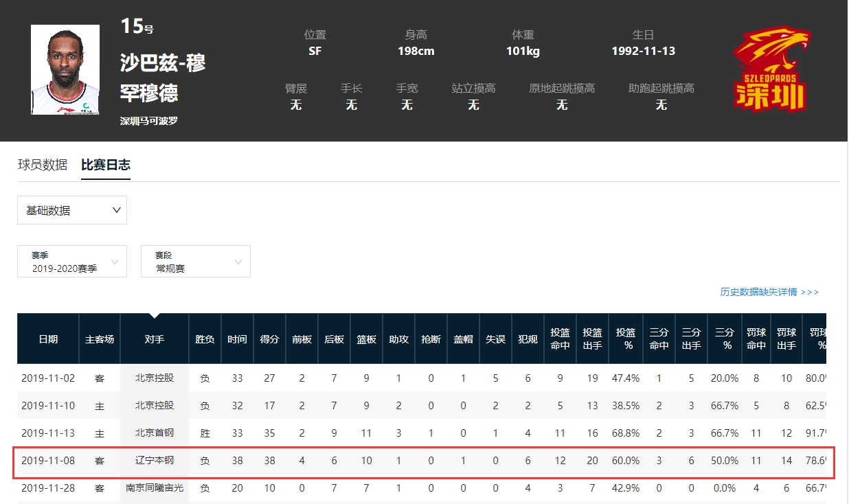Open the 基础数据 dropdown
The height and width of the screenshot is (504, 849).
(72, 210)
